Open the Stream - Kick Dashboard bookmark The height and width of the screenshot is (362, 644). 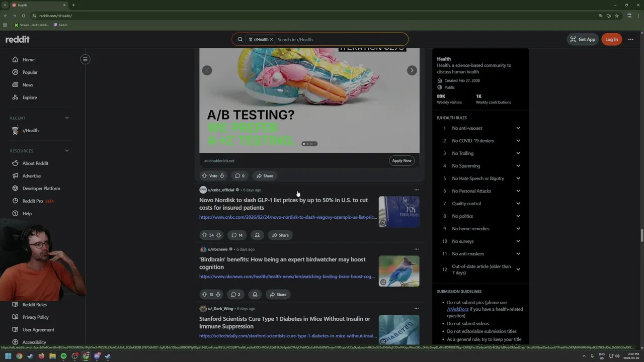click(32, 25)
